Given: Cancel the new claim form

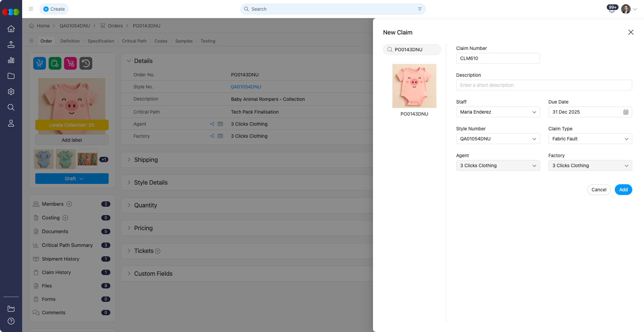Looking at the screenshot, I should click(599, 190).
